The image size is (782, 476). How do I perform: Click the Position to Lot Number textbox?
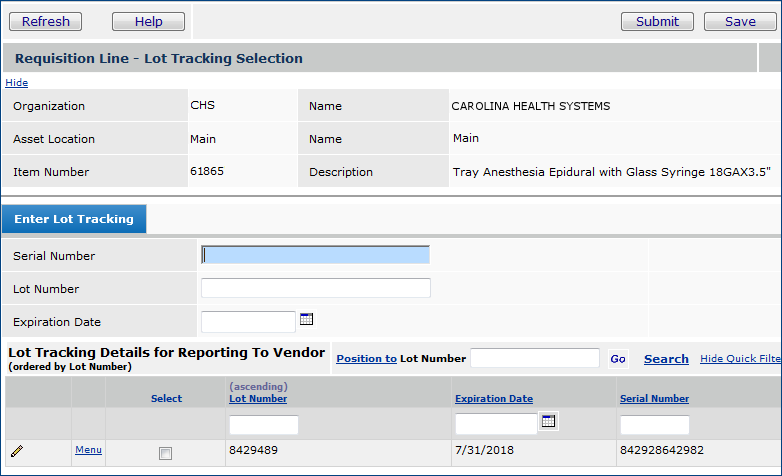click(535, 358)
